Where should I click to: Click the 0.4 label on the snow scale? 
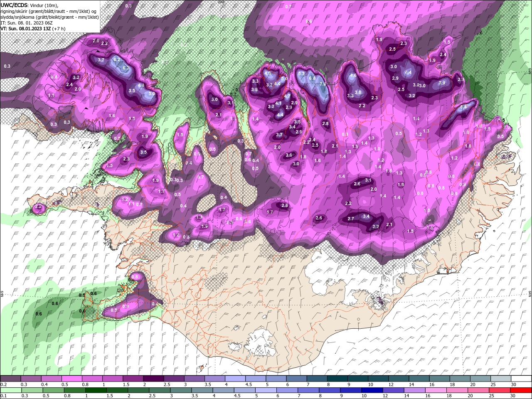coord(44,385)
